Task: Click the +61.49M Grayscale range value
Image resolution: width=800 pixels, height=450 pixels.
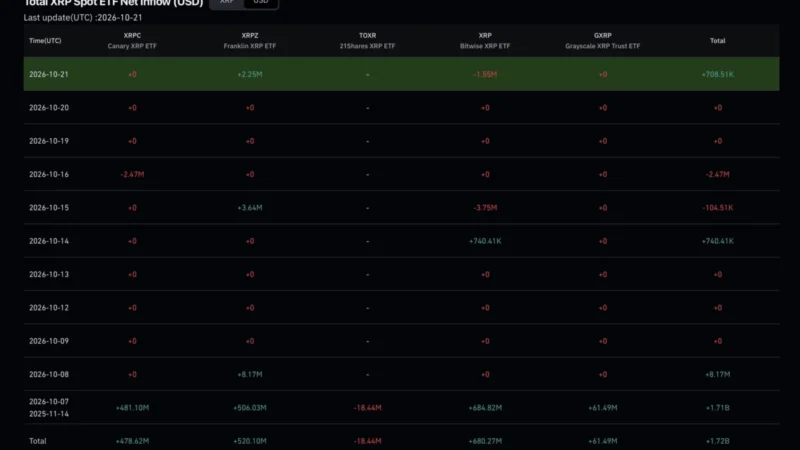Action: 603,408
